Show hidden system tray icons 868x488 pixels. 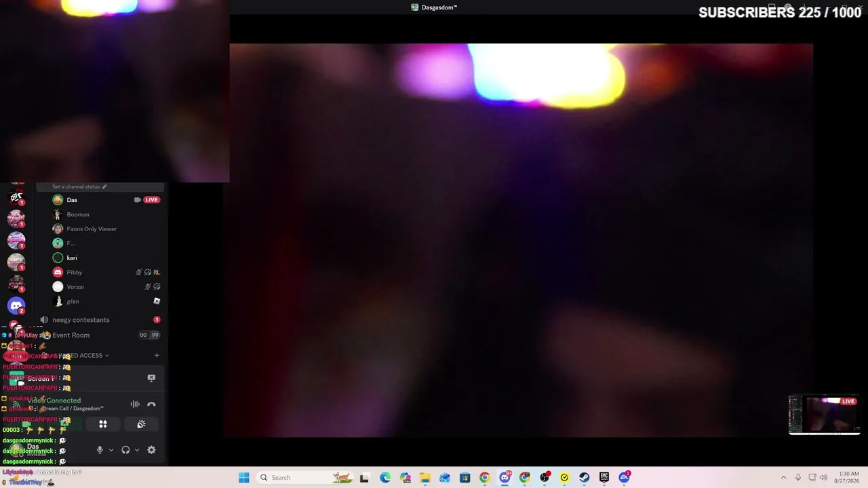pos(783,478)
